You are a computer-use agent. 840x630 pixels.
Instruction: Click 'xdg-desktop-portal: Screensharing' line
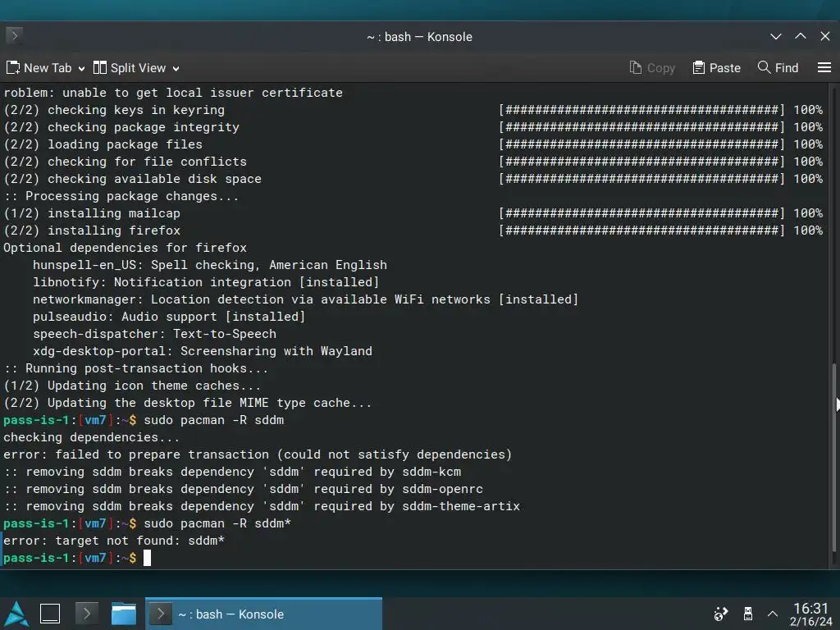(202, 351)
